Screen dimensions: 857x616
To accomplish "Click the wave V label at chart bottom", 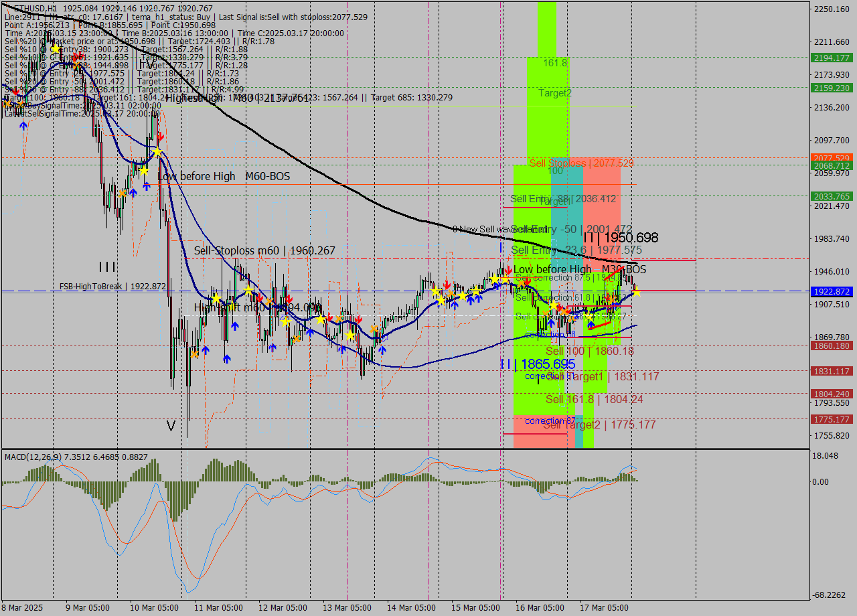I will point(171,426).
